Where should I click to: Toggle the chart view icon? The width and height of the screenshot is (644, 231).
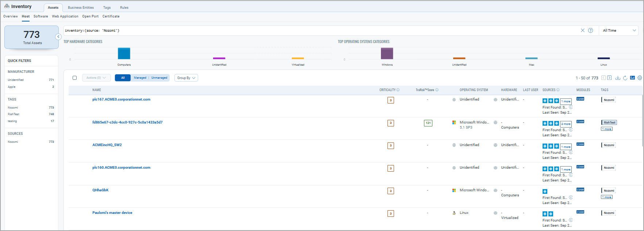pyautogui.click(x=632, y=78)
